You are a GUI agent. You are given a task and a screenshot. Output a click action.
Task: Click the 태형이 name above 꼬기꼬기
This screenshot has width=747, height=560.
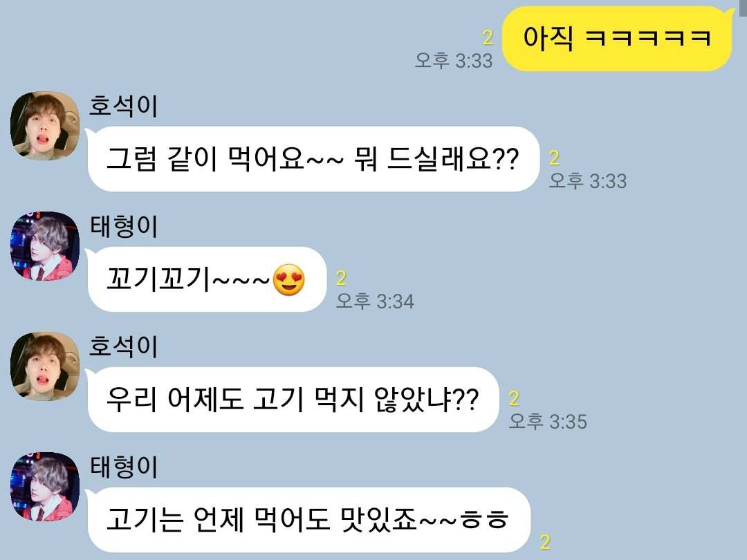123,226
